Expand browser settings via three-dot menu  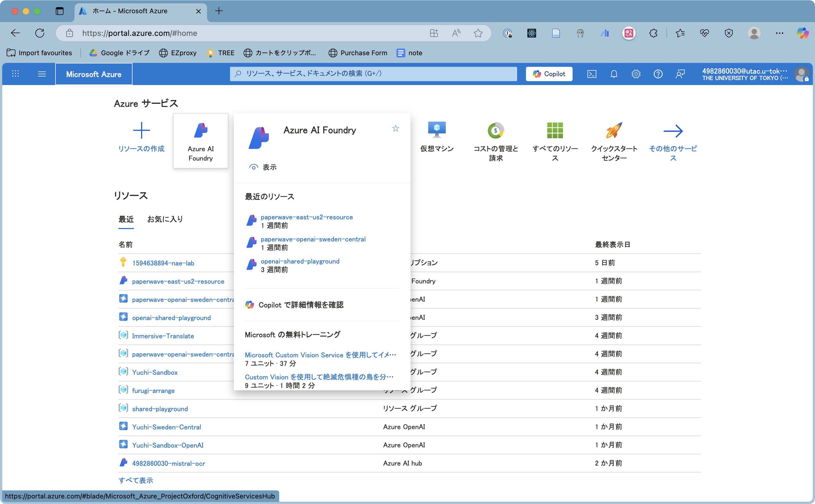click(x=780, y=33)
